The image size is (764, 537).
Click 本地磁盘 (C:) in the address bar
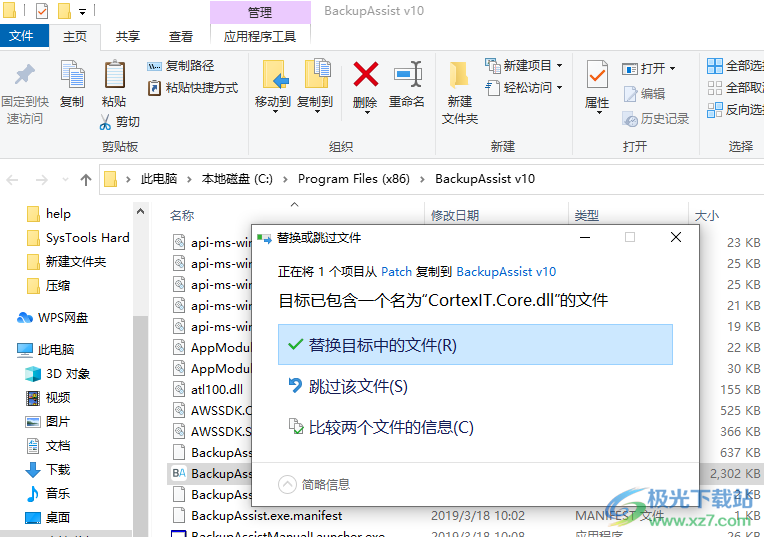[237, 179]
